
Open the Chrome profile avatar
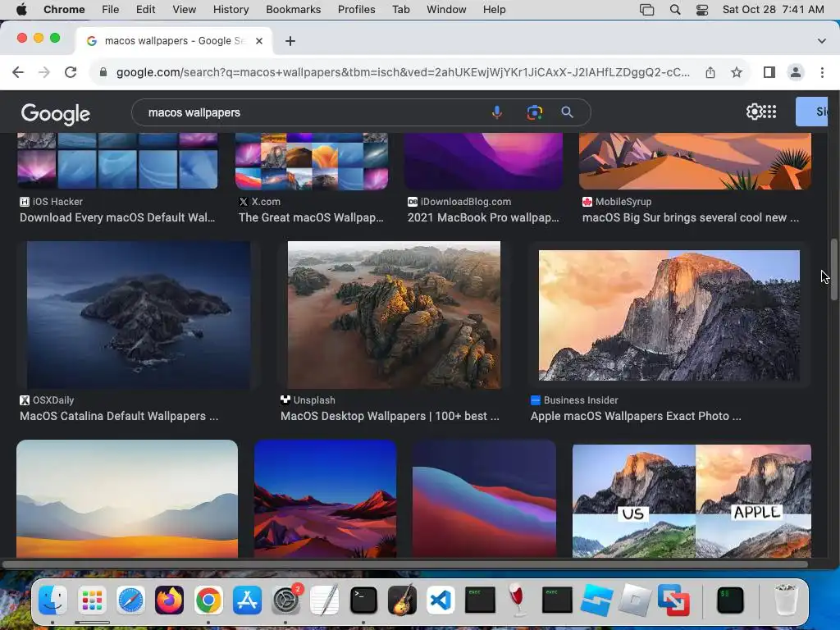(796, 72)
